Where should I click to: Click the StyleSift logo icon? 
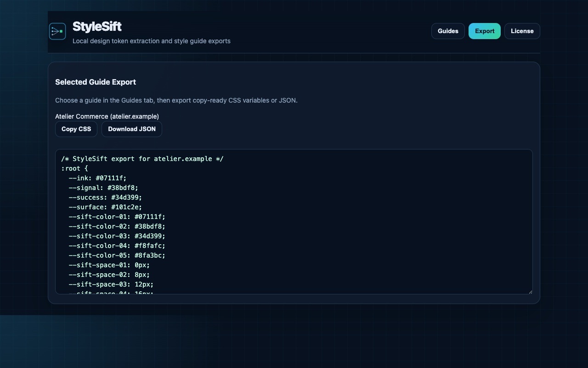[x=57, y=31]
